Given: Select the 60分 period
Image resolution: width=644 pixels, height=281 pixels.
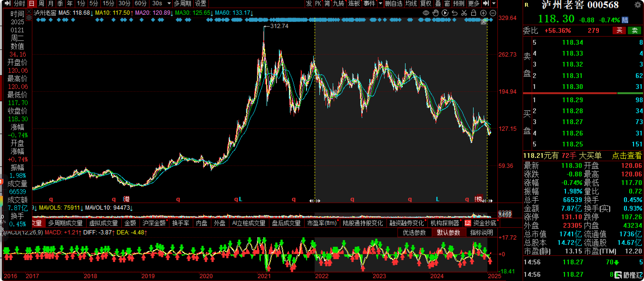Looking at the screenshot, I should pos(140,3).
